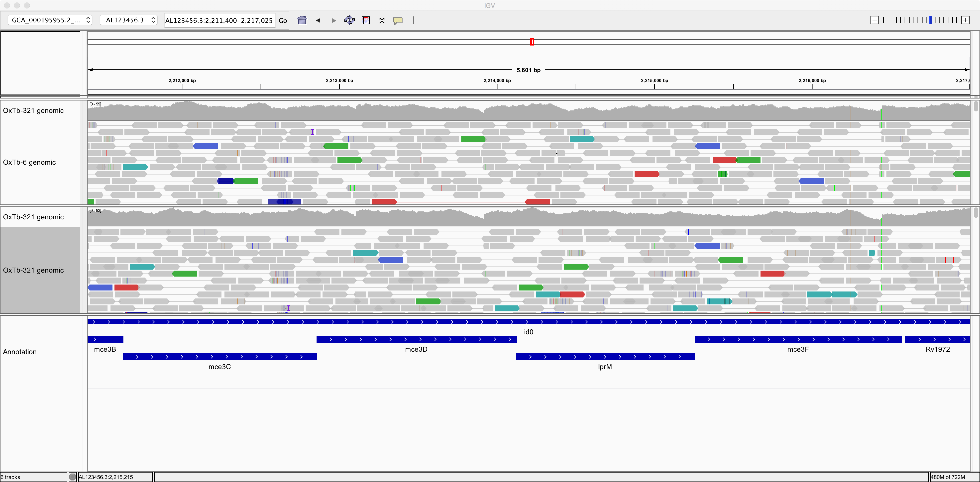Click the refresh display icon
The image size is (980, 482).
click(349, 20)
